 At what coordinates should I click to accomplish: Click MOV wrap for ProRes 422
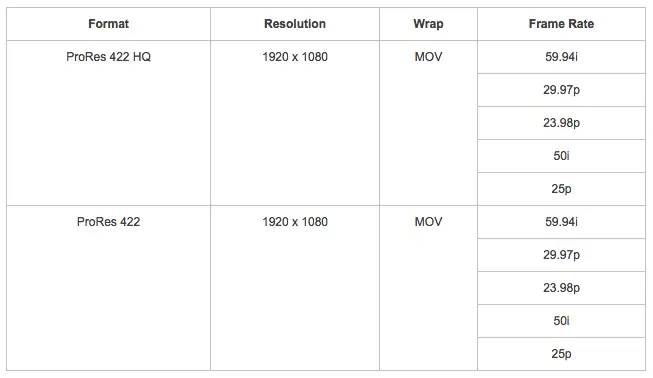[x=428, y=221]
